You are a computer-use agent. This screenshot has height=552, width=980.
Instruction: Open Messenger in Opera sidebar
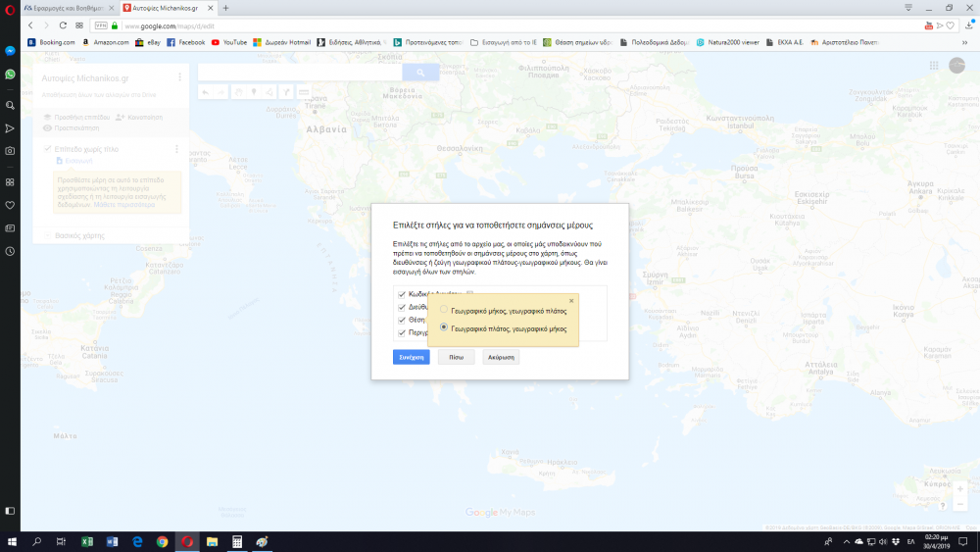click(x=10, y=51)
